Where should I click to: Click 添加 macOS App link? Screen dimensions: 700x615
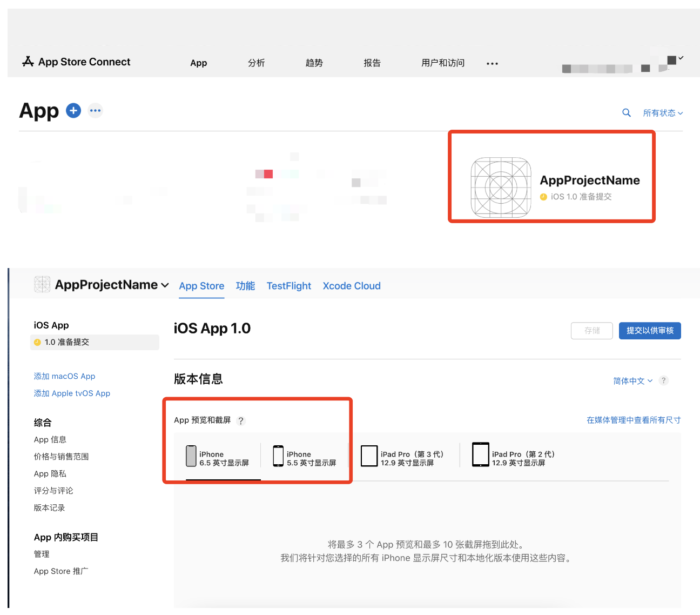click(64, 376)
